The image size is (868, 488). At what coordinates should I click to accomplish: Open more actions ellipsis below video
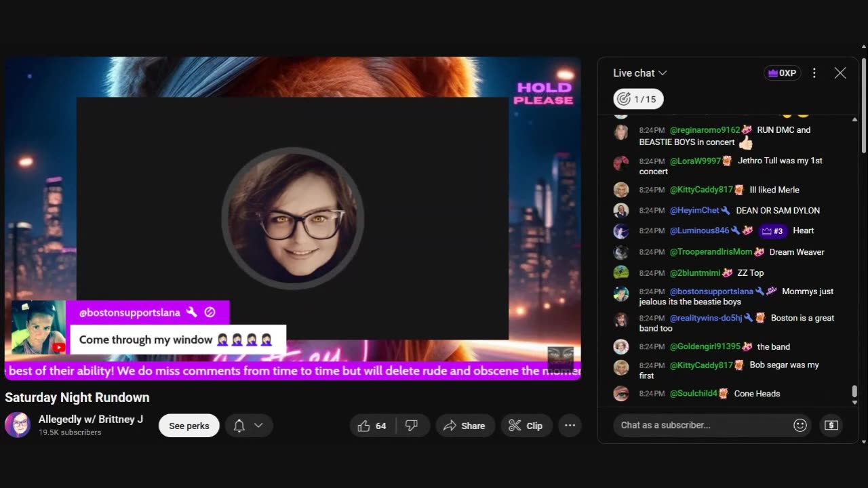tap(570, 426)
